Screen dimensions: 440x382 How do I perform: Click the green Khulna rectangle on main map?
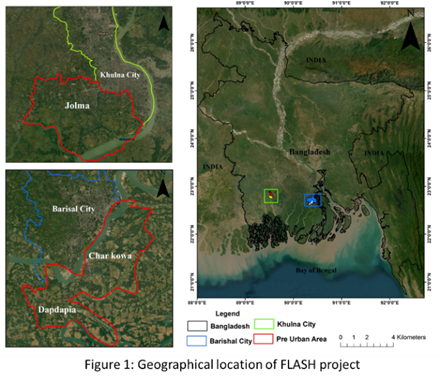tap(271, 196)
